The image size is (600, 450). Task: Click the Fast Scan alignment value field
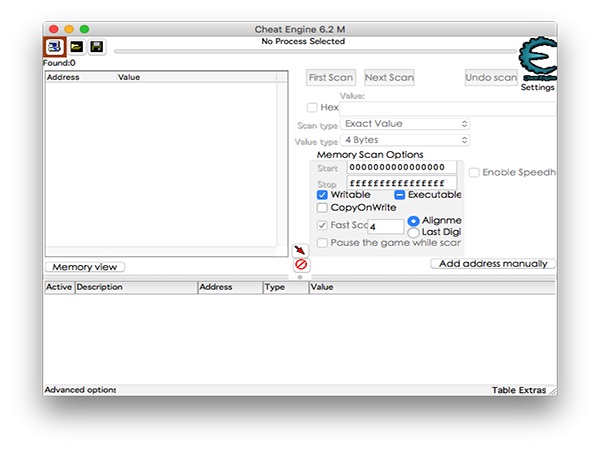tap(386, 227)
